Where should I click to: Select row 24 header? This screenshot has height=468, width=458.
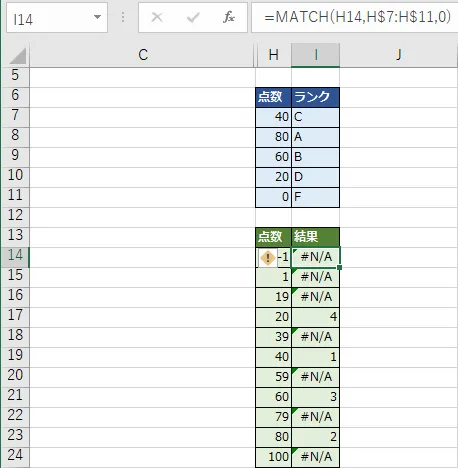pyautogui.click(x=15, y=457)
